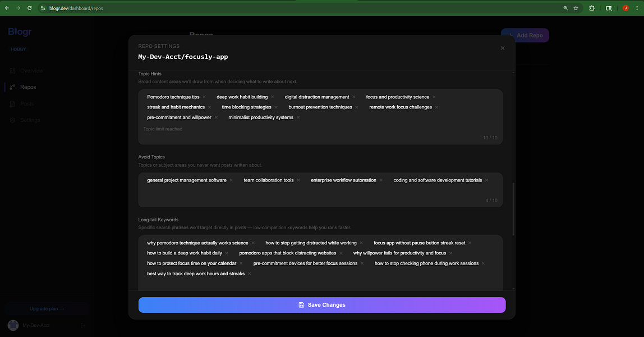The width and height of the screenshot is (644, 337).
Task: Remove 'streak and habit mechanics' tag
Action: click(x=209, y=107)
